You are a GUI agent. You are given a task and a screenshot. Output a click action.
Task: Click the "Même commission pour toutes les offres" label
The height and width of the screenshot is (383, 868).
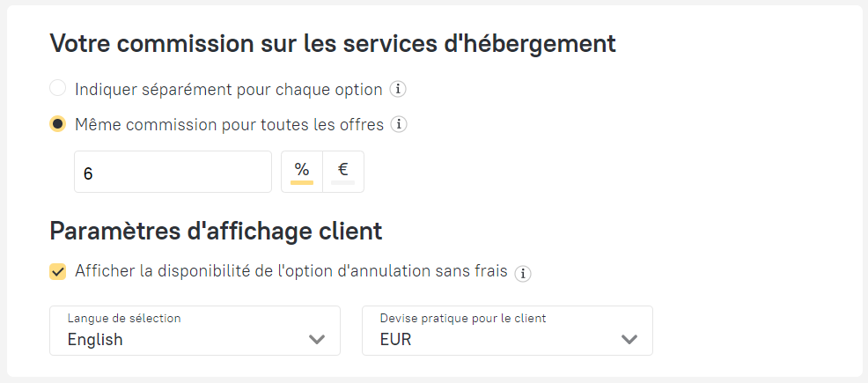230,125
